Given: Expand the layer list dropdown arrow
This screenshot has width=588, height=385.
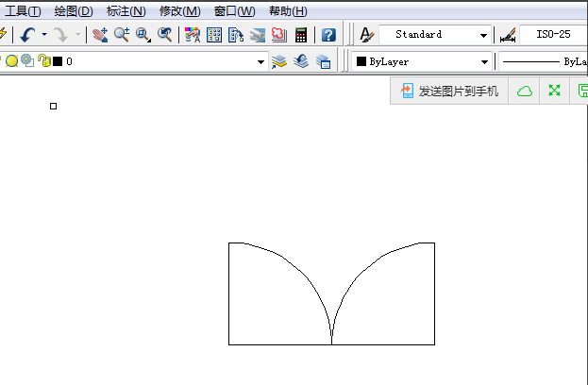Looking at the screenshot, I should (260, 62).
